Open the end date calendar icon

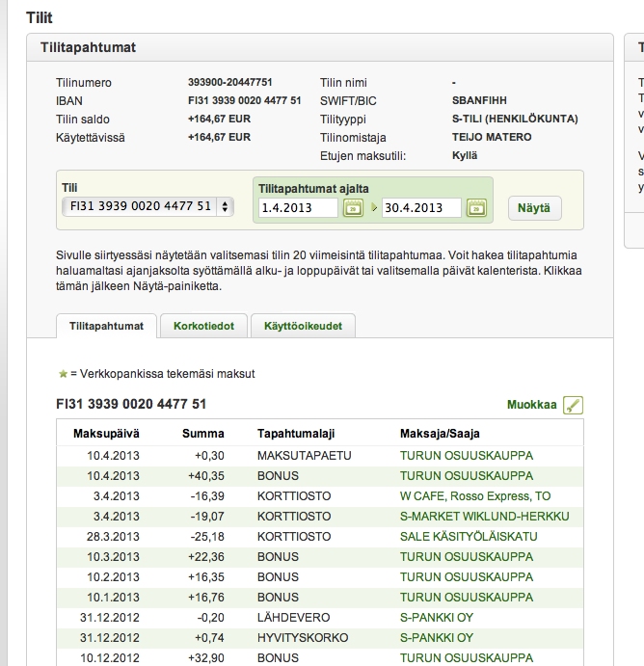click(476, 207)
